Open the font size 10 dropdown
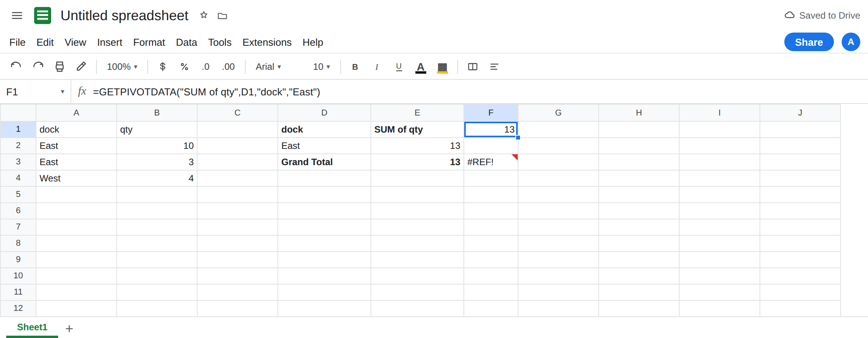The width and height of the screenshot is (868, 338). click(322, 67)
